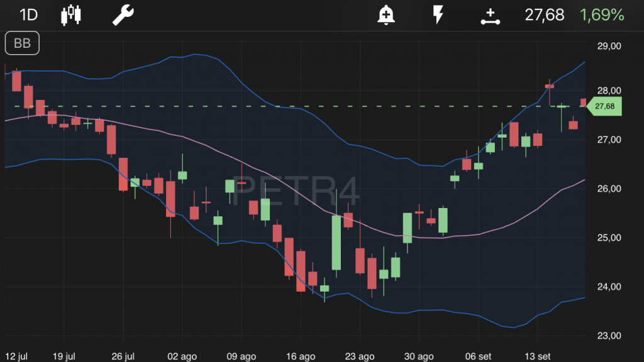
Task: Click the 1,69% change value
Action: 602,15
